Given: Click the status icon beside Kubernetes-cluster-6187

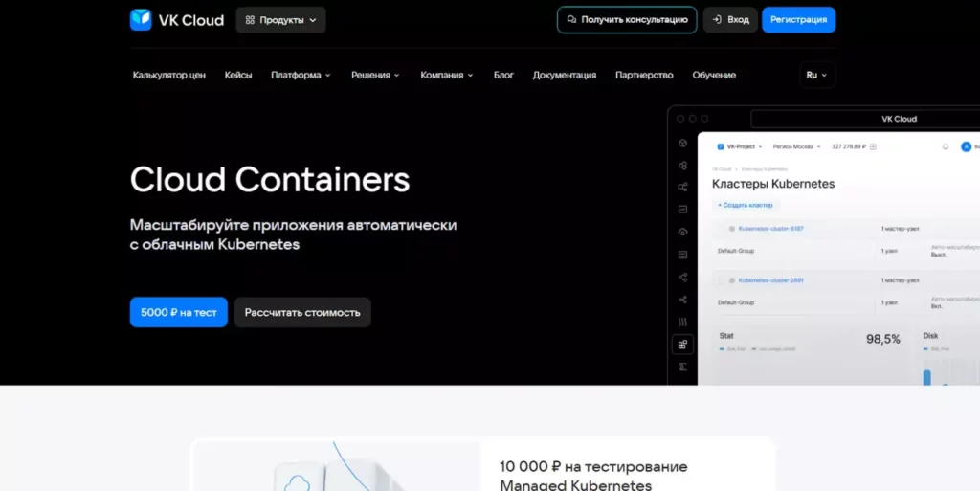Looking at the screenshot, I should (732, 229).
